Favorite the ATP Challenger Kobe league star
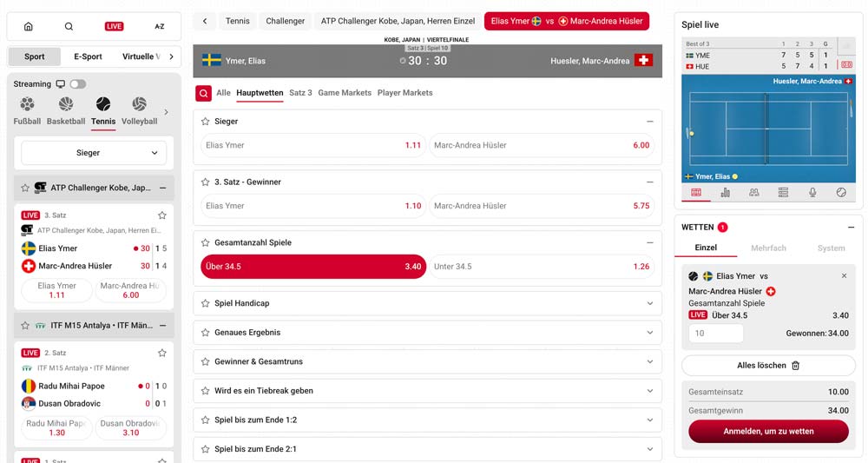Image resolution: width=868 pixels, height=463 pixels. point(25,188)
